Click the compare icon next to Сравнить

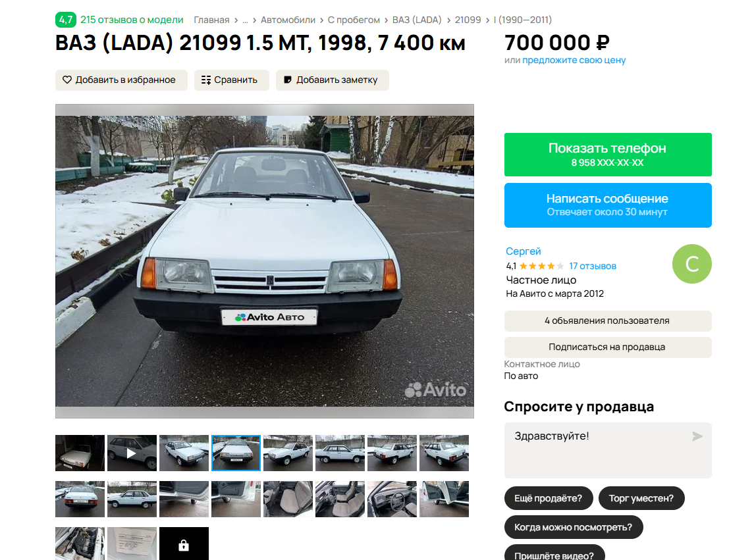[206, 80]
